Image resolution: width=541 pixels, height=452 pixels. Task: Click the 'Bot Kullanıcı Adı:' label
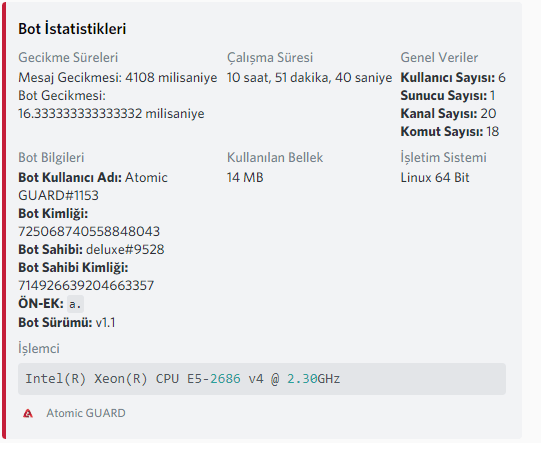click(x=70, y=177)
